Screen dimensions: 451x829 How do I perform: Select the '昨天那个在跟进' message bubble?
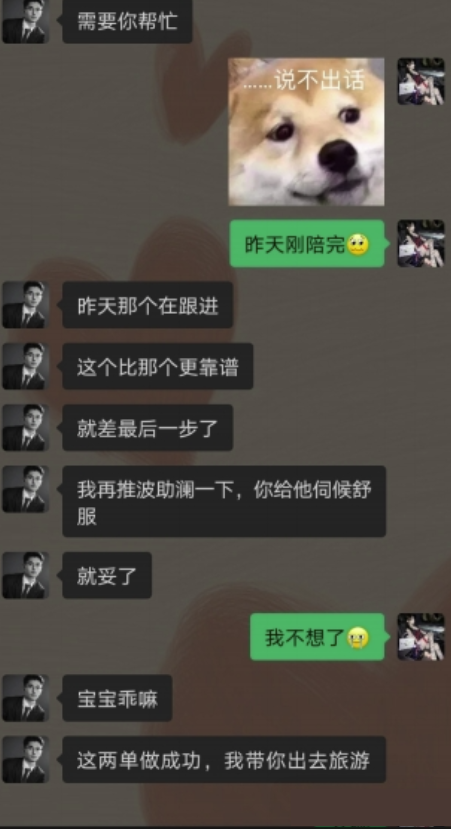click(148, 305)
